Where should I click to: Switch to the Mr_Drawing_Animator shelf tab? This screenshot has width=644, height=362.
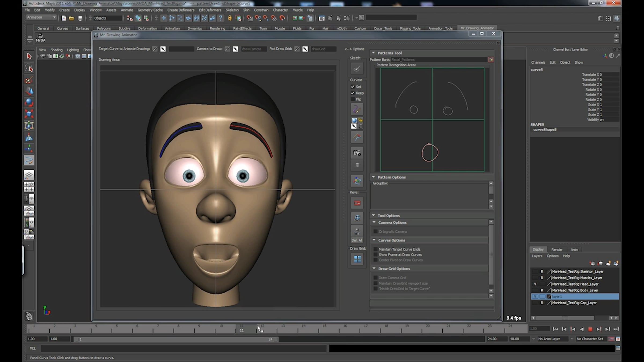(477, 28)
